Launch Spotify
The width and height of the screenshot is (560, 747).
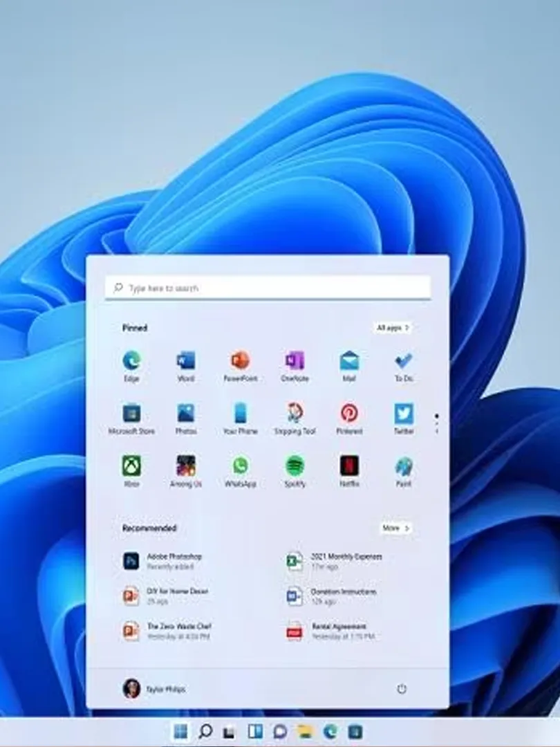295,471
